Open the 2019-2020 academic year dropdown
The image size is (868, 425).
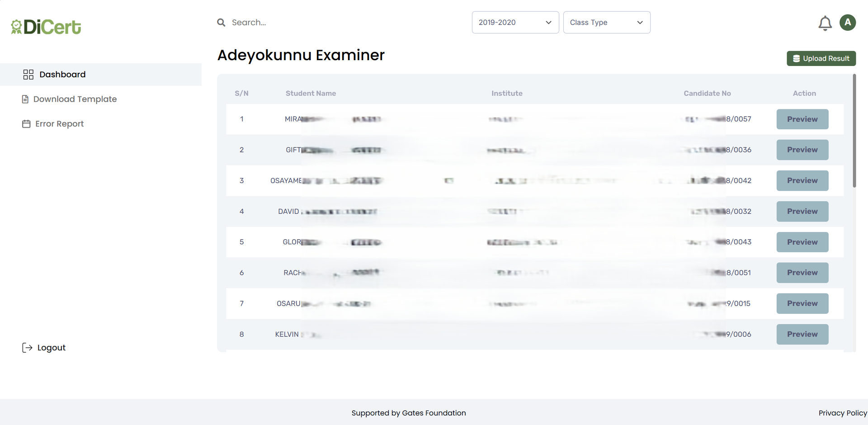coord(515,22)
